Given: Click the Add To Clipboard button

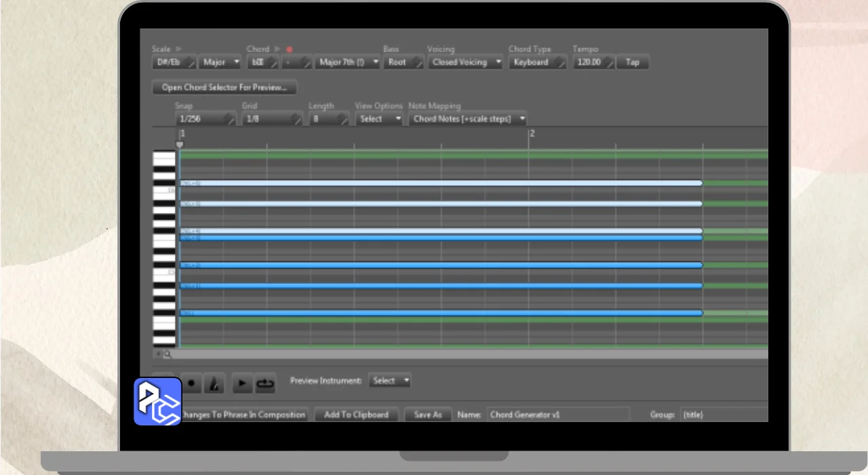Looking at the screenshot, I should click(356, 415).
